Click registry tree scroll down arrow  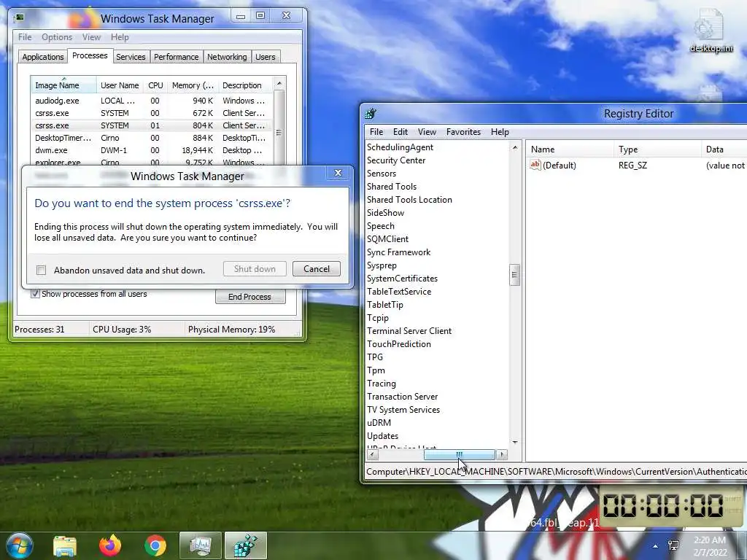pos(514,443)
